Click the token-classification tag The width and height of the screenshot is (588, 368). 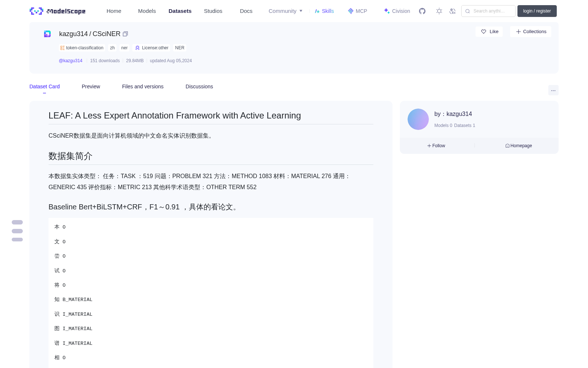pyautogui.click(x=82, y=48)
